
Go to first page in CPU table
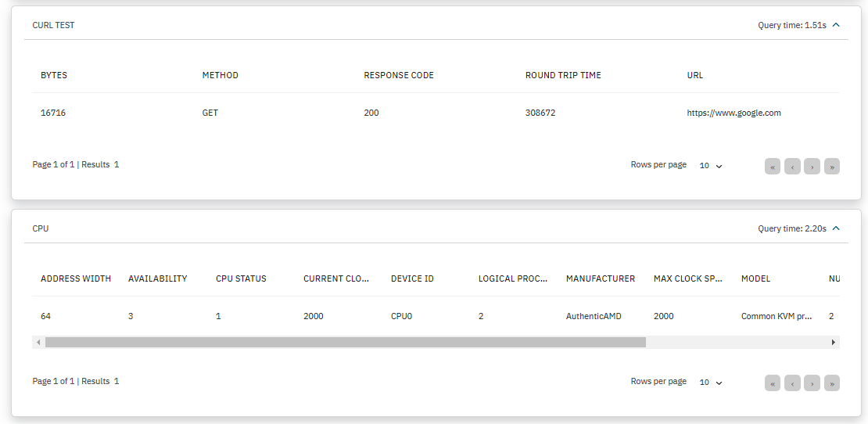[773, 383]
